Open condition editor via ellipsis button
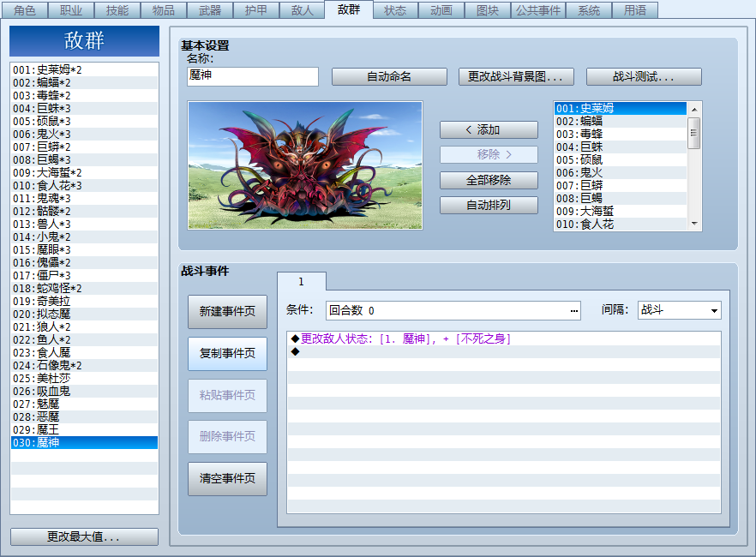 573,311
